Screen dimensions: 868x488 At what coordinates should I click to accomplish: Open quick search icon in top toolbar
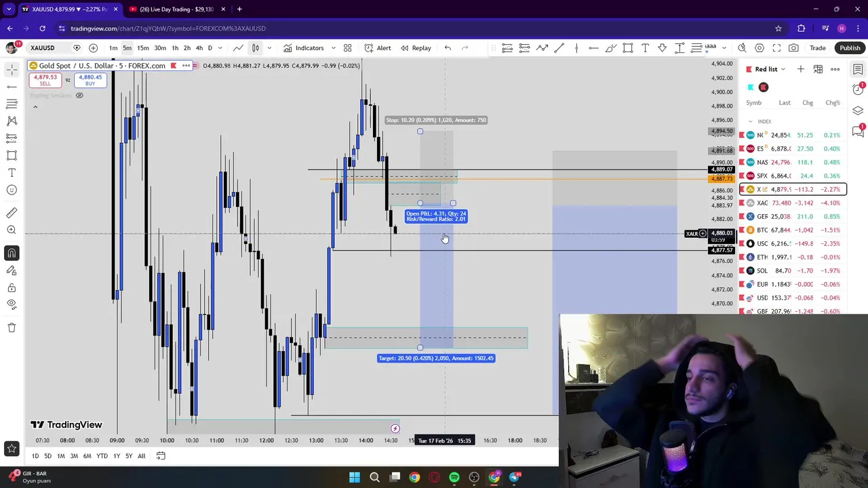(x=742, y=48)
